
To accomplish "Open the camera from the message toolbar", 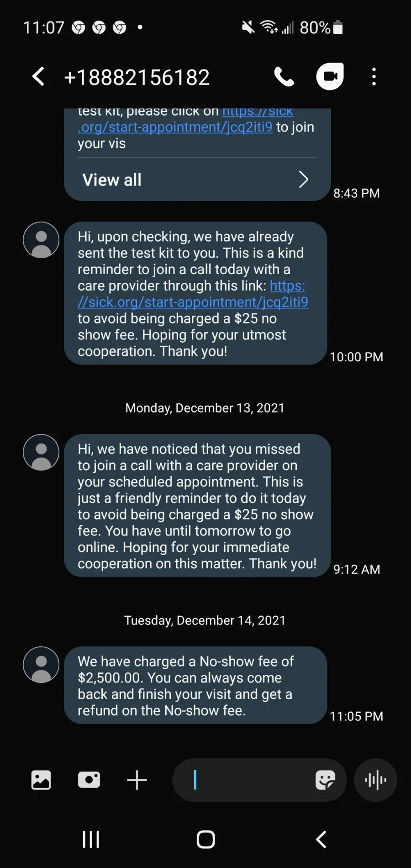I will [x=89, y=780].
